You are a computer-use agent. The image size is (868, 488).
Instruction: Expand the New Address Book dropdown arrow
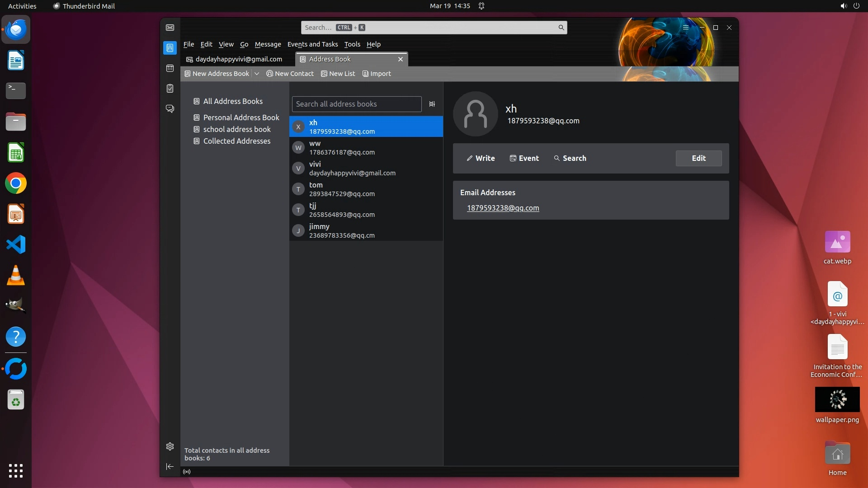257,74
